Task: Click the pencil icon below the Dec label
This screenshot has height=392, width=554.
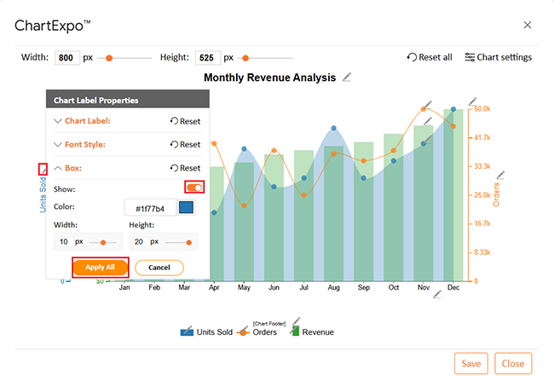Action: (436, 294)
